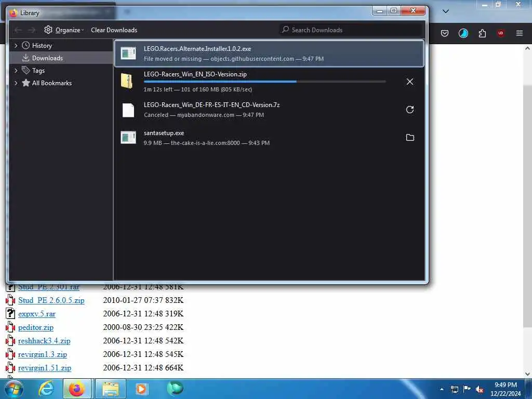This screenshot has height=399, width=532.
Task: Retry the canceled CD-Version.7z download
Action: point(410,110)
